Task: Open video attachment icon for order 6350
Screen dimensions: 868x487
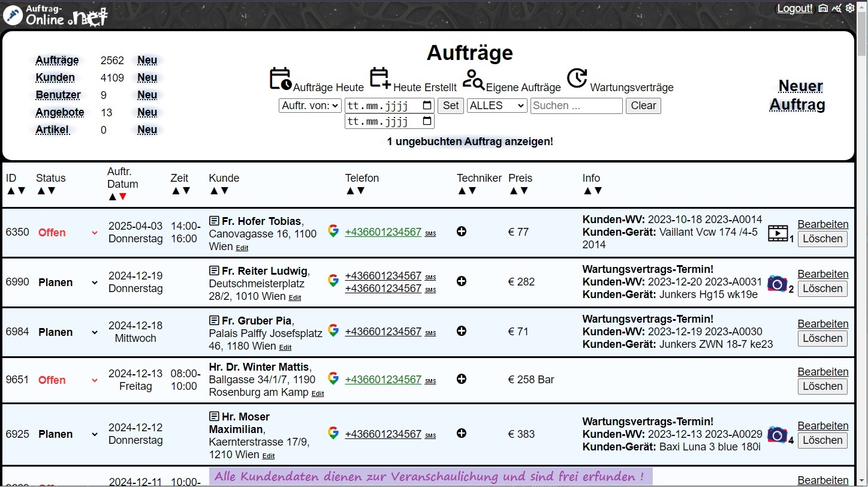Action: pyautogui.click(x=778, y=233)
